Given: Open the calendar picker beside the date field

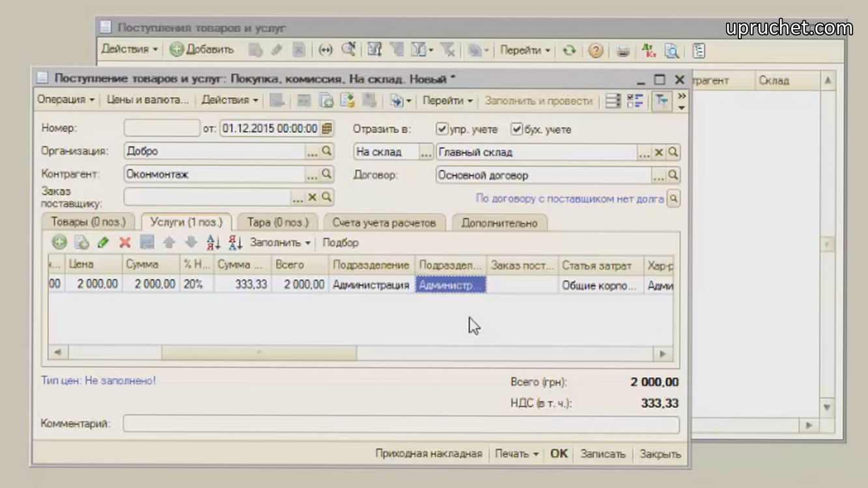Looking at the screenshot, I should click(x=327, y=128).
